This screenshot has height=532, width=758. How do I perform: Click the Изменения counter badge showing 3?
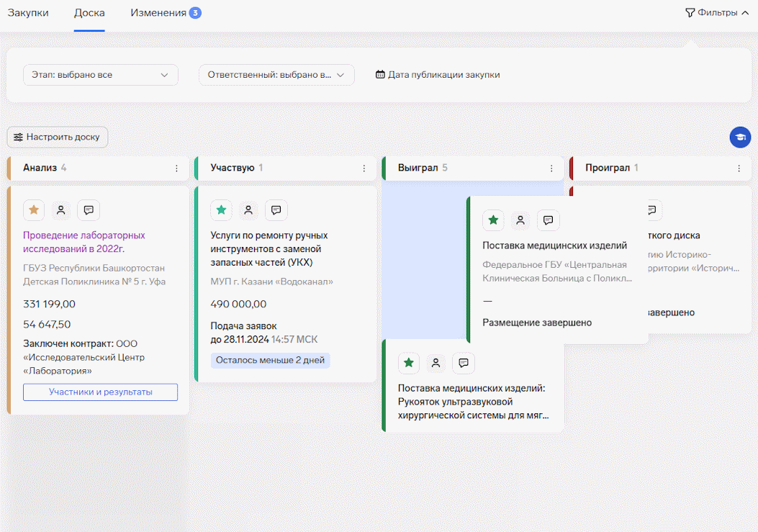point(195,13)
